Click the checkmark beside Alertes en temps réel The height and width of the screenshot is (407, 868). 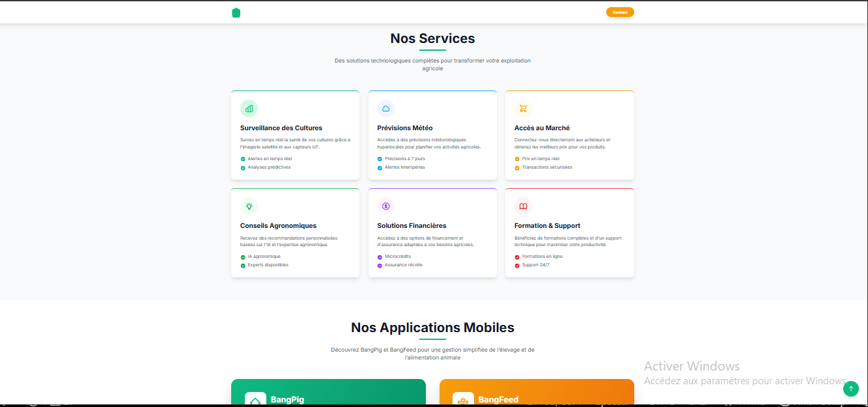[243, 159]
